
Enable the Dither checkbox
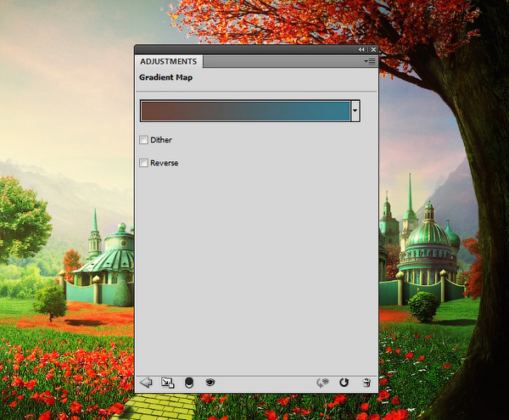click(x=143, y=140)
